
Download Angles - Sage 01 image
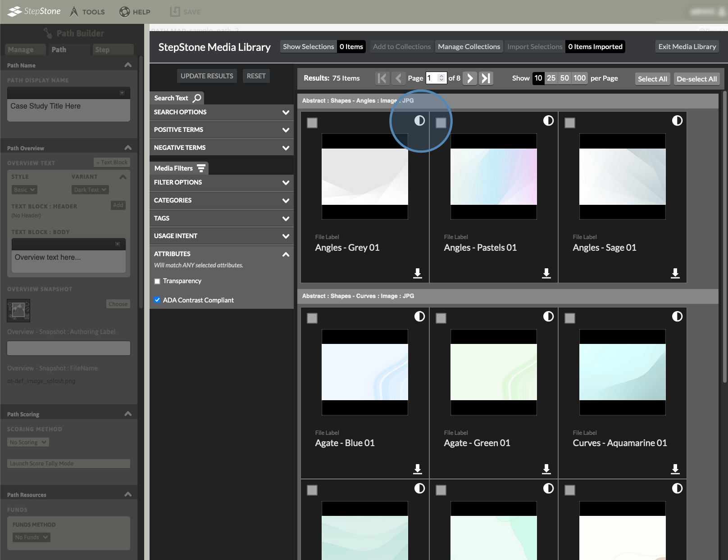pos(675,273)
